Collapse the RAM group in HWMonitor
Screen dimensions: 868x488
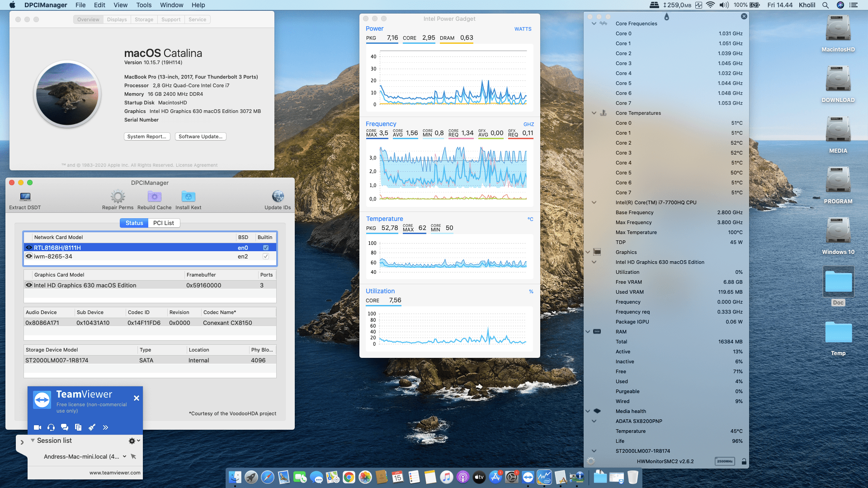pos(588,332)
